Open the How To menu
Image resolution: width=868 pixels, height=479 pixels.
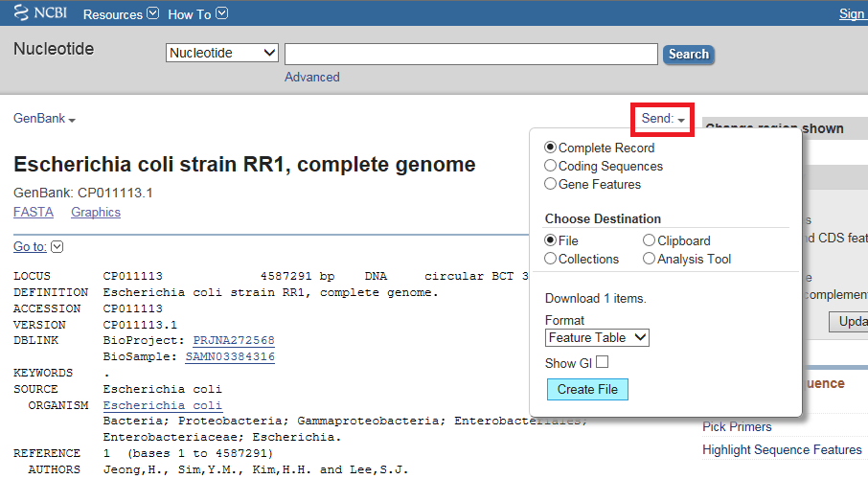197,14
